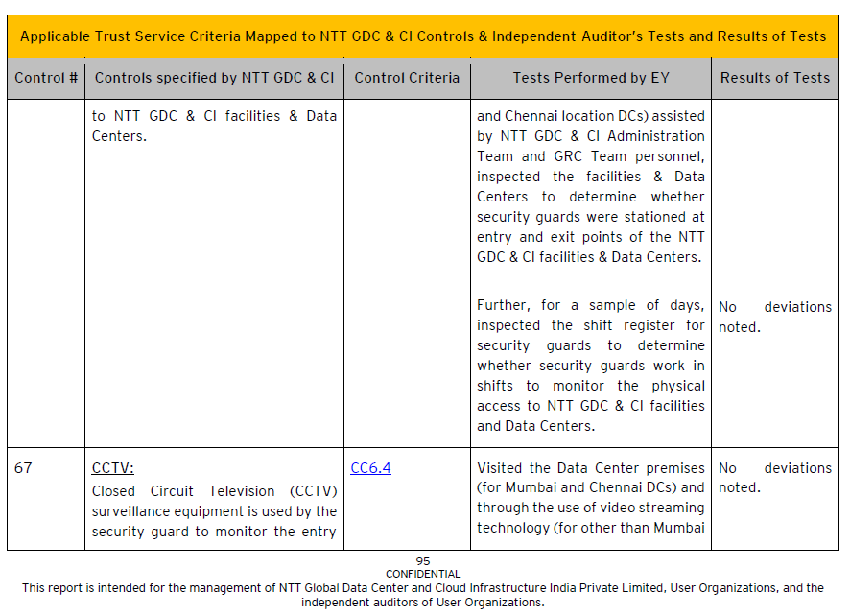Viewport: 850px width, 616px height.
Task: Click 'No deviations noted.' in row 67
Action: pyautogui.click(x=774, y=478)
